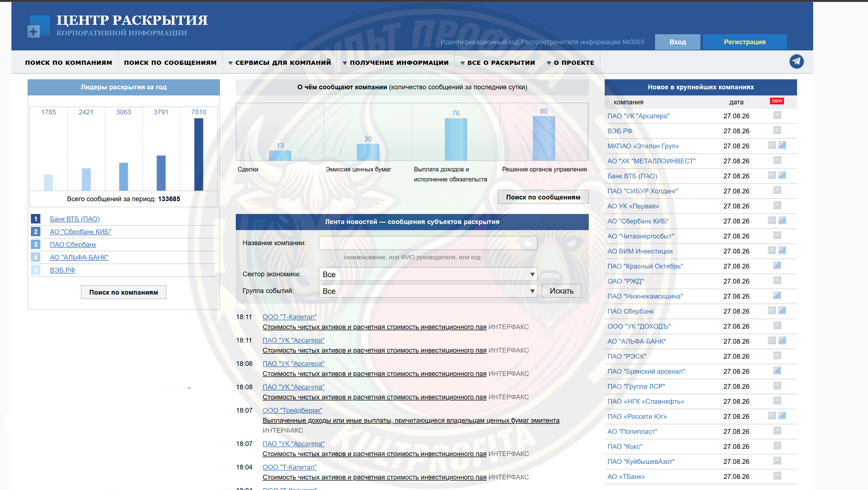Focus the Название компании input field
868x490 pixels.
pos(428,243)
